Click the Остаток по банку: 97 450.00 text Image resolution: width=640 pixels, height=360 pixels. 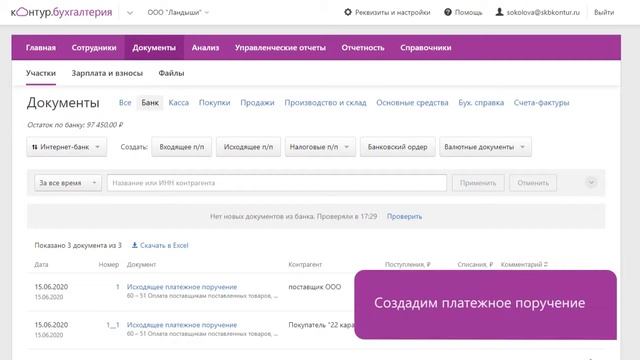click(75, 125)
